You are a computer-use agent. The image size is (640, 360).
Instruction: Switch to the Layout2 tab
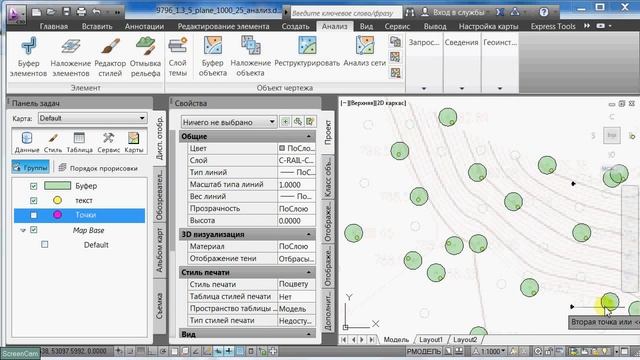[x=465, y=339]
